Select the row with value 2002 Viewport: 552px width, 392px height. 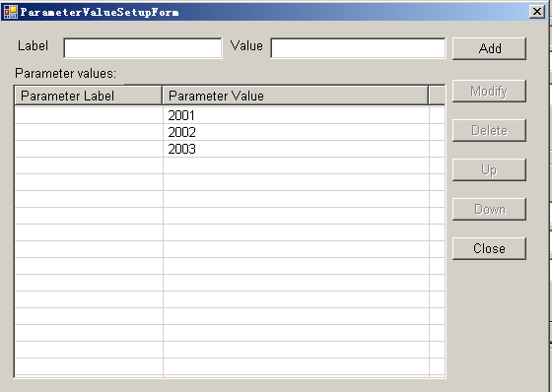pyautogui.click(x=230, y=132)
